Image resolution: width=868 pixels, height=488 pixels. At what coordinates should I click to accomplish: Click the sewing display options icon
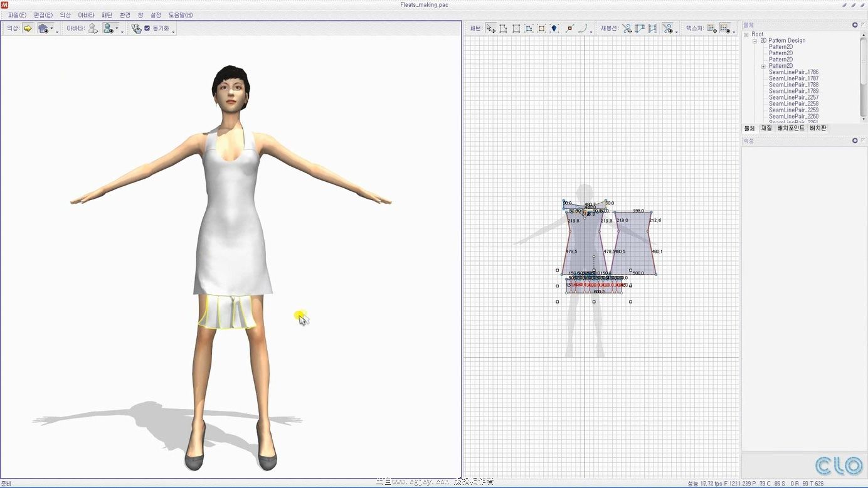[x=667, y=28]
